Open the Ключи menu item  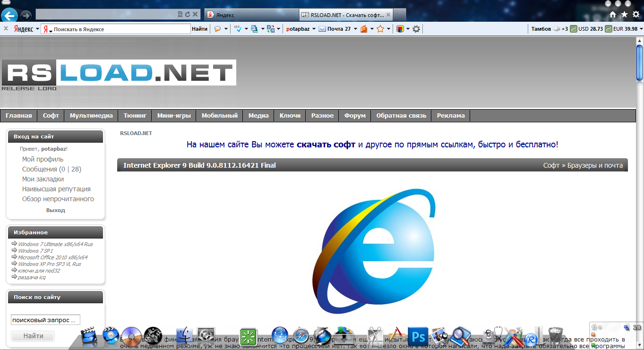tap(290, 116)
